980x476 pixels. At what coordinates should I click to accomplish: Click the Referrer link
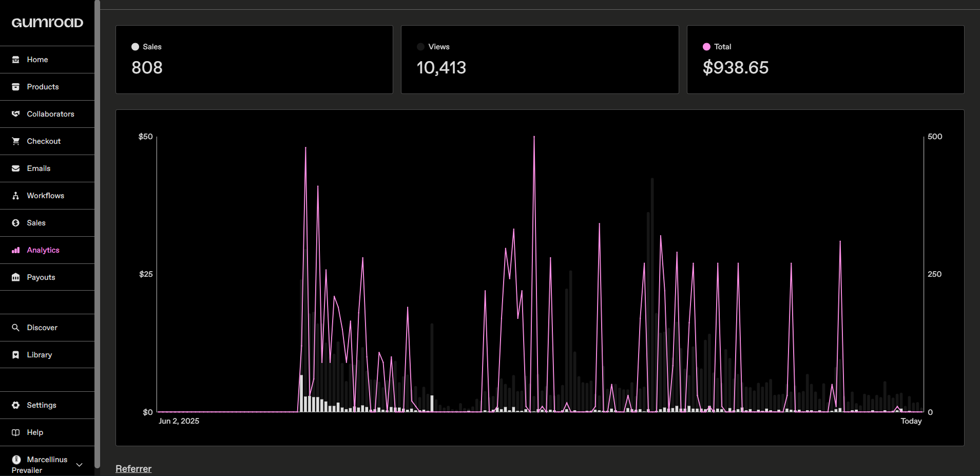click(x=133, y=469)
